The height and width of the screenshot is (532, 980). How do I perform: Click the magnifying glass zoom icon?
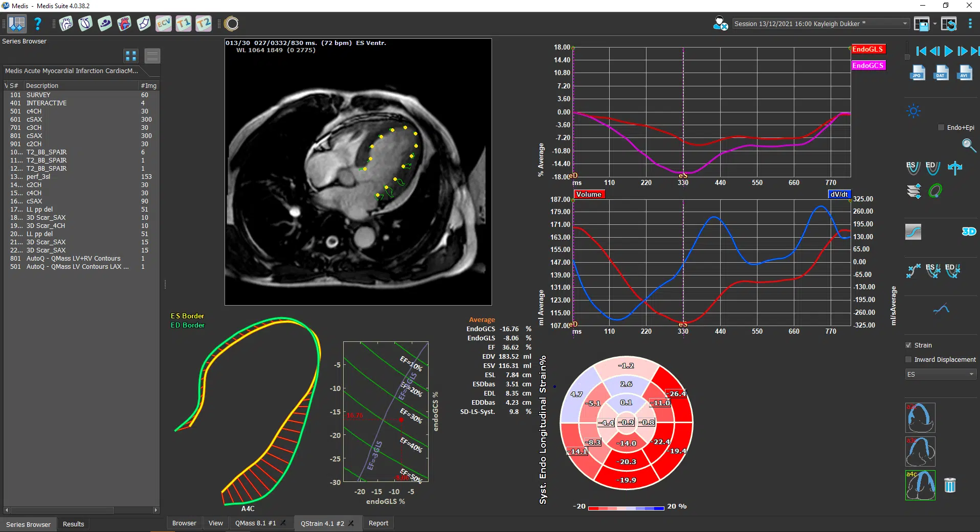968,145
